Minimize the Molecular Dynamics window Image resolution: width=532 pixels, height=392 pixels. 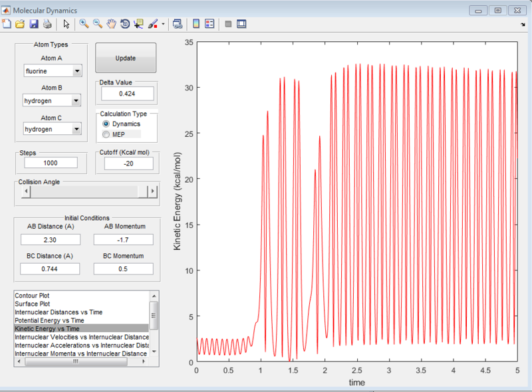pos(478,11)
